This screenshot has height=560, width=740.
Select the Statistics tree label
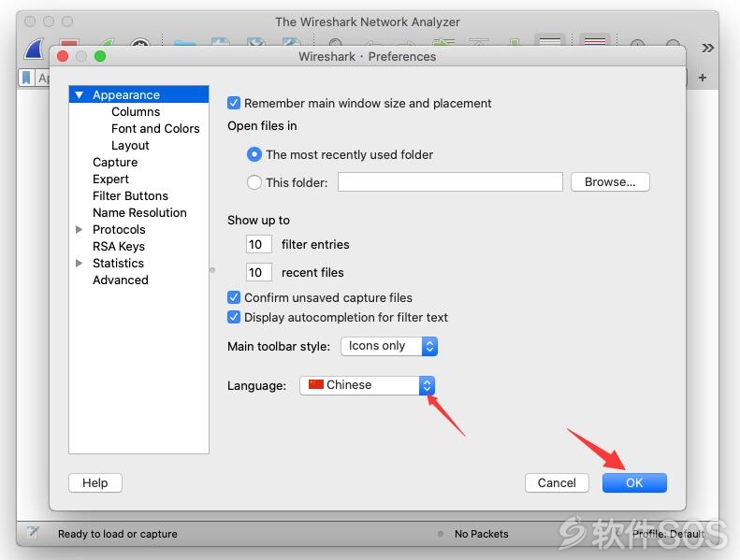point(118,263)
